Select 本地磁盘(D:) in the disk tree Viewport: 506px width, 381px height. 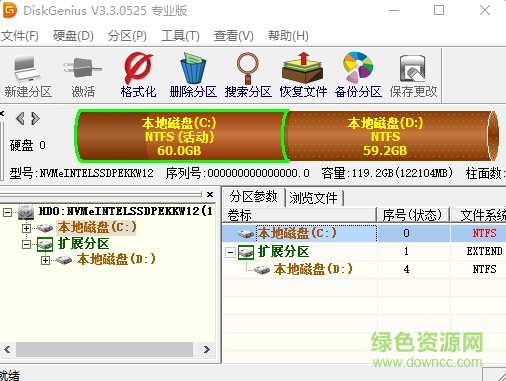point(116,259)
